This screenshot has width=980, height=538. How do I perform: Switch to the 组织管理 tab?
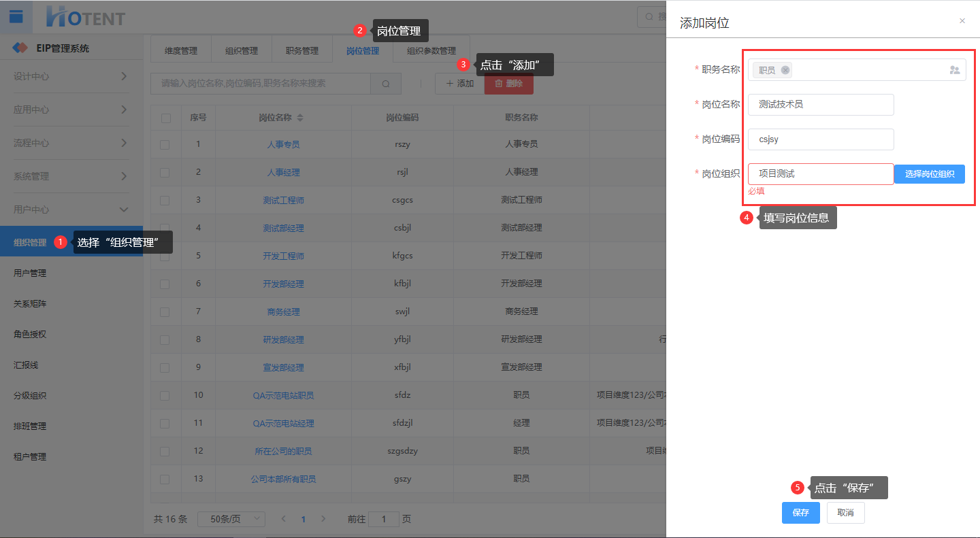tap(242, 50)
